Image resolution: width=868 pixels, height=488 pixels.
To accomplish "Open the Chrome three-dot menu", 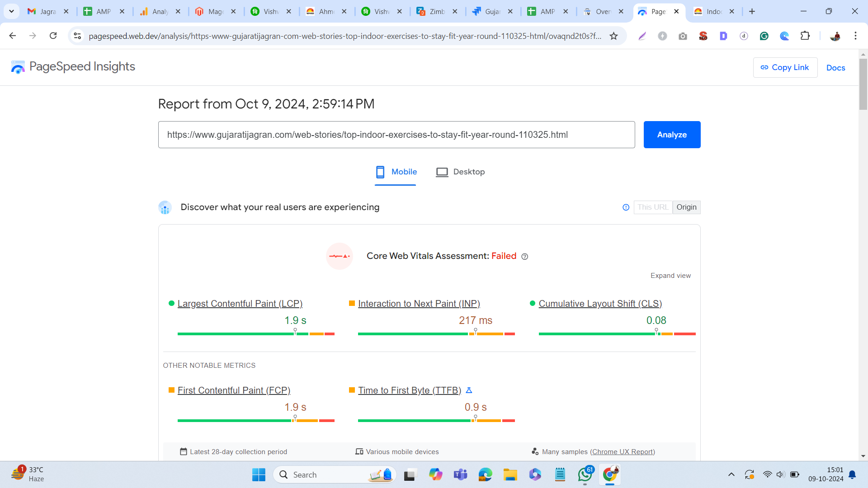I will 855,36.
